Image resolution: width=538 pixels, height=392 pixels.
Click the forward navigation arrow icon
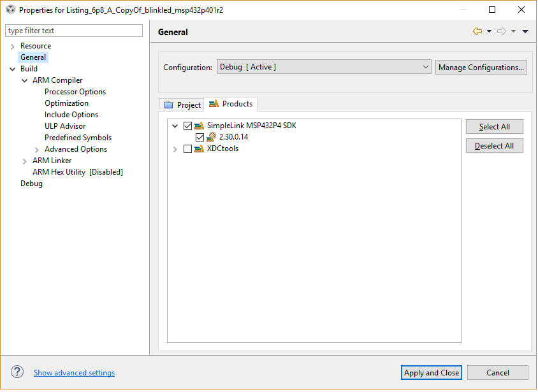(x=501, y=31)
